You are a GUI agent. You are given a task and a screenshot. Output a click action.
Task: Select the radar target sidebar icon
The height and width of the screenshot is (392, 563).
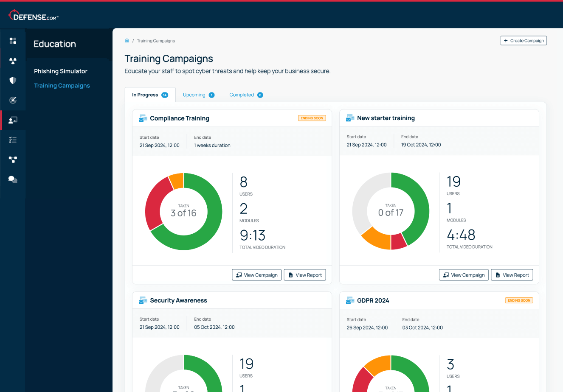click(x=13, y=100)
